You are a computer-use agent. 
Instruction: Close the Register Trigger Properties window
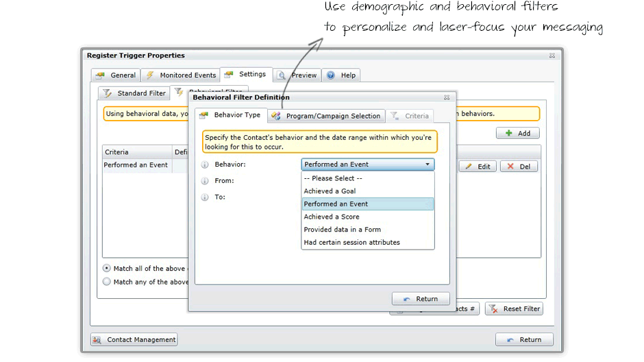552,56
